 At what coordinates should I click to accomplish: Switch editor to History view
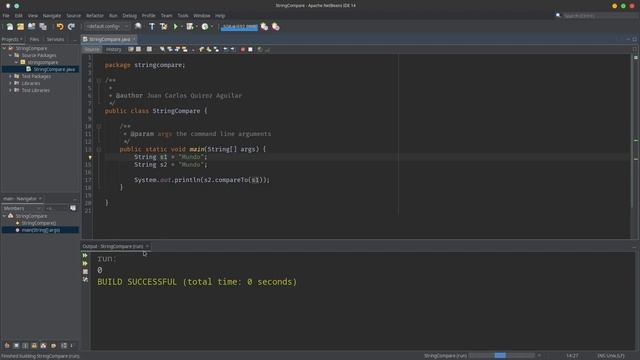click(113, 49)
